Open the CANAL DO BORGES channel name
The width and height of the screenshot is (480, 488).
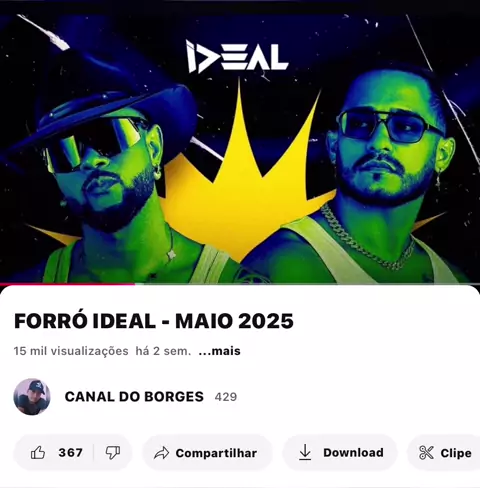[x=134, y=397]
